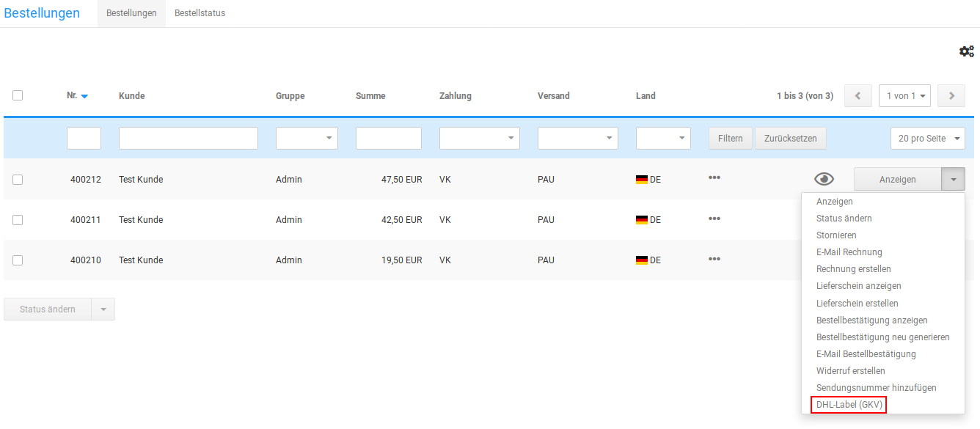Open three-dots menu for order 400210
The height and width of the screenshot is (429, 980).
(714, 259)
